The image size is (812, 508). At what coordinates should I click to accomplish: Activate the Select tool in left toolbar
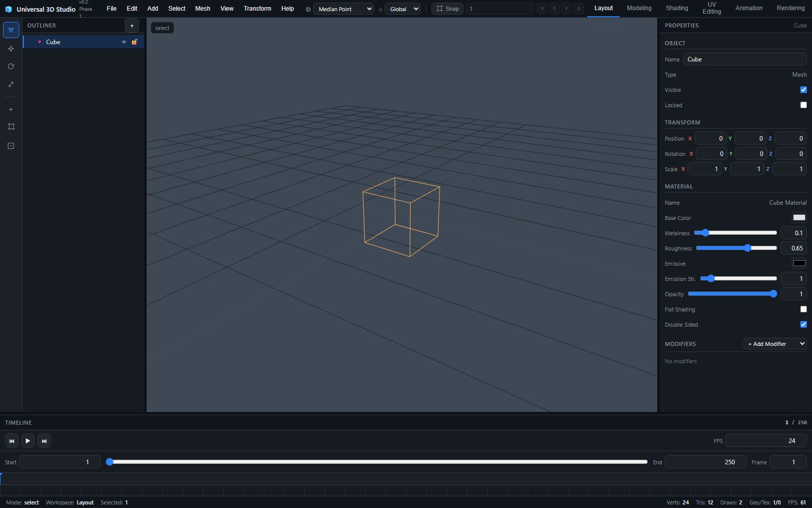[11, 30]
